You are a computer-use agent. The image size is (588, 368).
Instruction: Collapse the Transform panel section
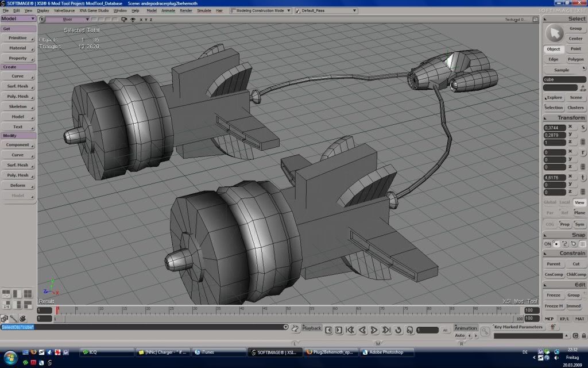[546, 118]
